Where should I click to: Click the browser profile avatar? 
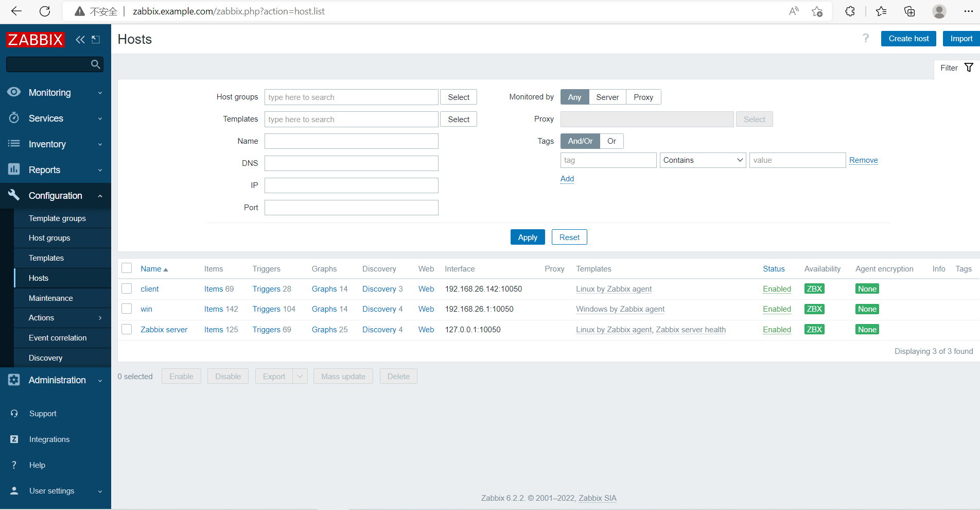pos(939,11)
